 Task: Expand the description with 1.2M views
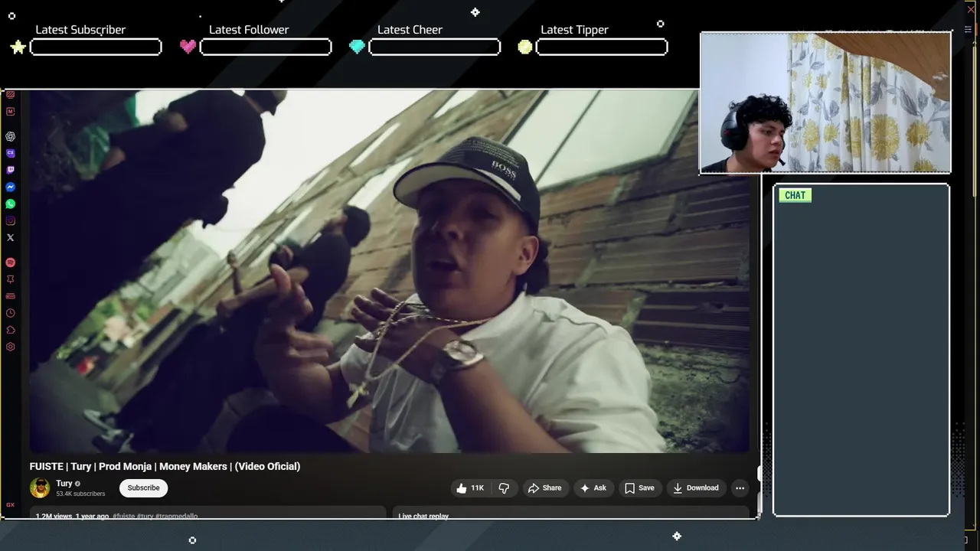[x=208, y=513]
